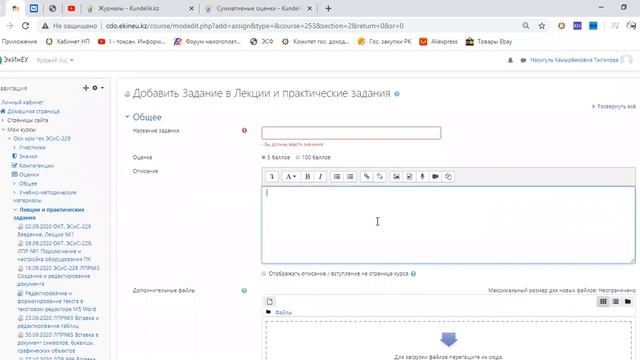Expand Страницы сайта tree node
640x360 pixels.
click(3, 120)
